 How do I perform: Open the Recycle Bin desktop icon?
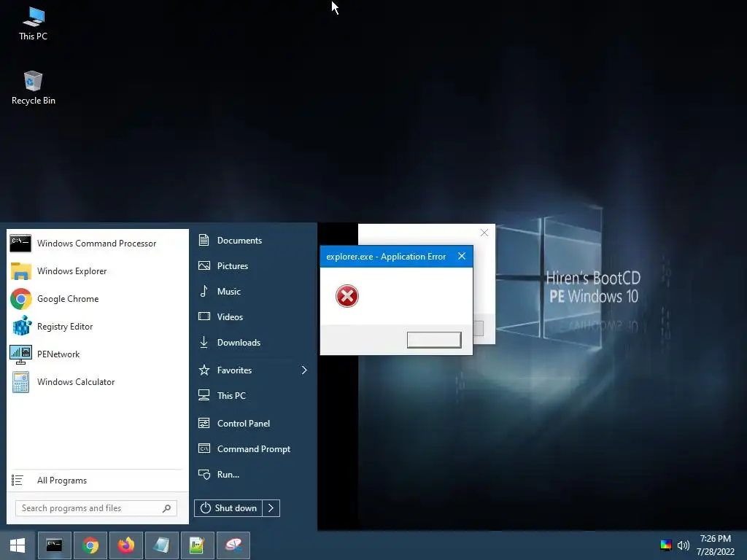click(x=33, y=87)
